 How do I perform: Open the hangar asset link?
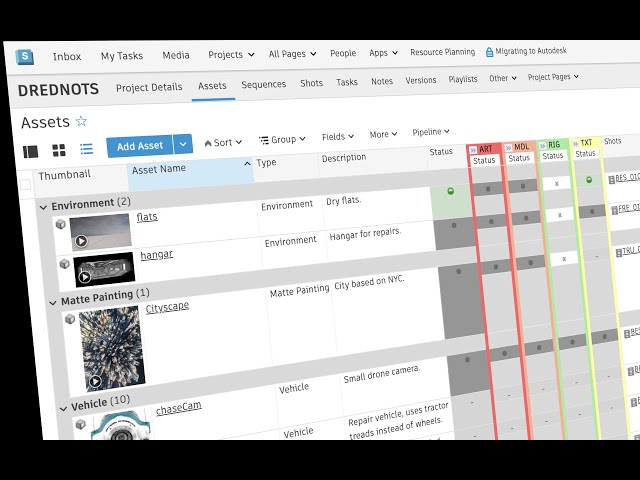click(x=156, y=255)
